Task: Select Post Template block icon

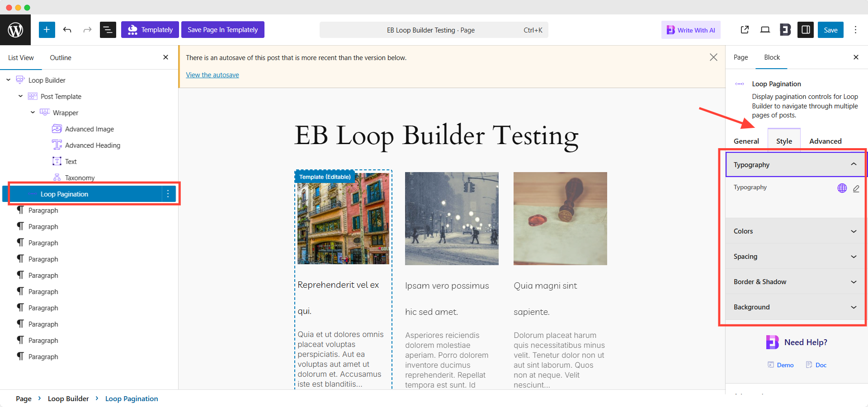Action: coord(33,96)
